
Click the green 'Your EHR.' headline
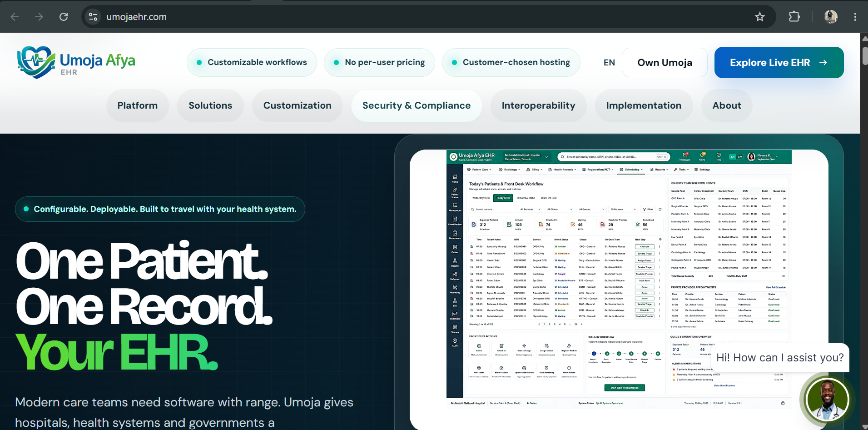117,352
